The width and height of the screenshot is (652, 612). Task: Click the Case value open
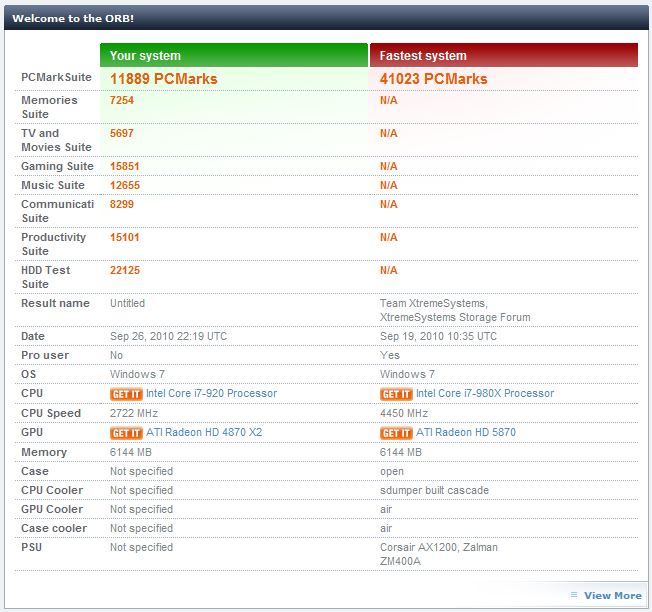pos(392,472)
